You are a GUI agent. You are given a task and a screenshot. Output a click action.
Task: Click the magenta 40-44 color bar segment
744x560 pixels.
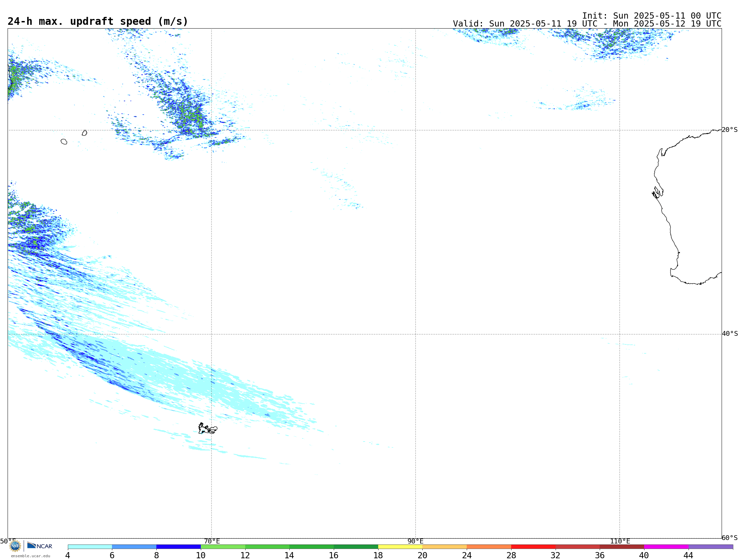666,547
